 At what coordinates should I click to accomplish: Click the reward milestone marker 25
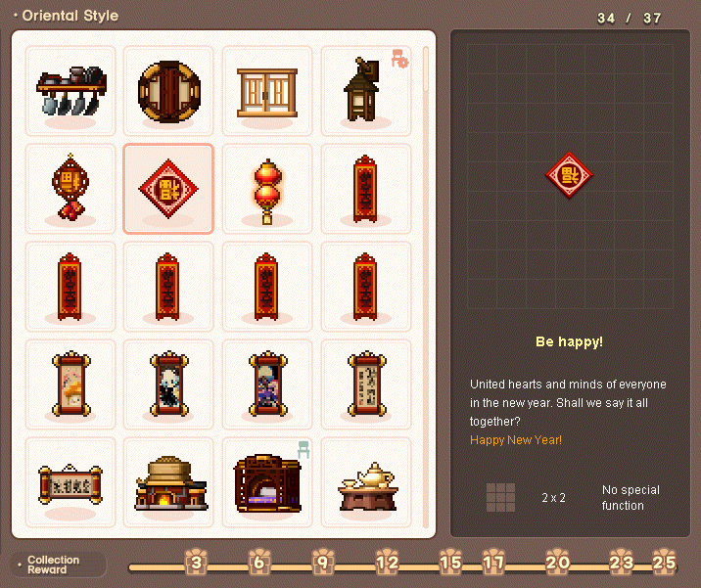coord(664,563)
